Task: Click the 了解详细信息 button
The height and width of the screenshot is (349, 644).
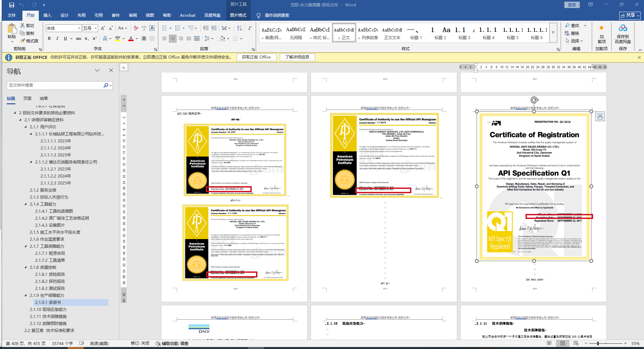Action: pos(297,57)
